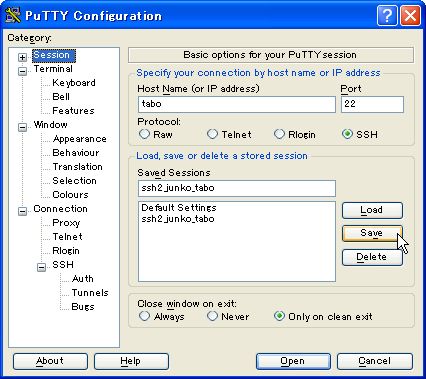
Task: Open the Colours settings category
Action: 70,195
